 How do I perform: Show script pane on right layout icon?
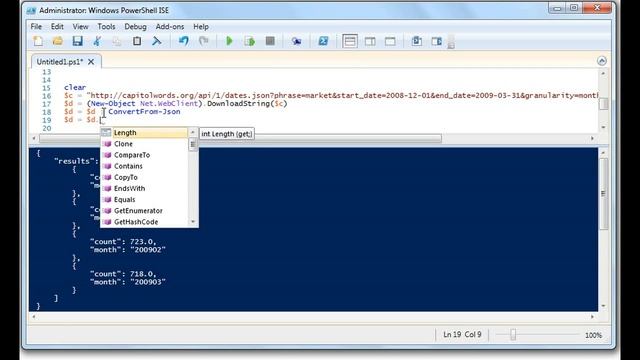click(x=370, y=41)
